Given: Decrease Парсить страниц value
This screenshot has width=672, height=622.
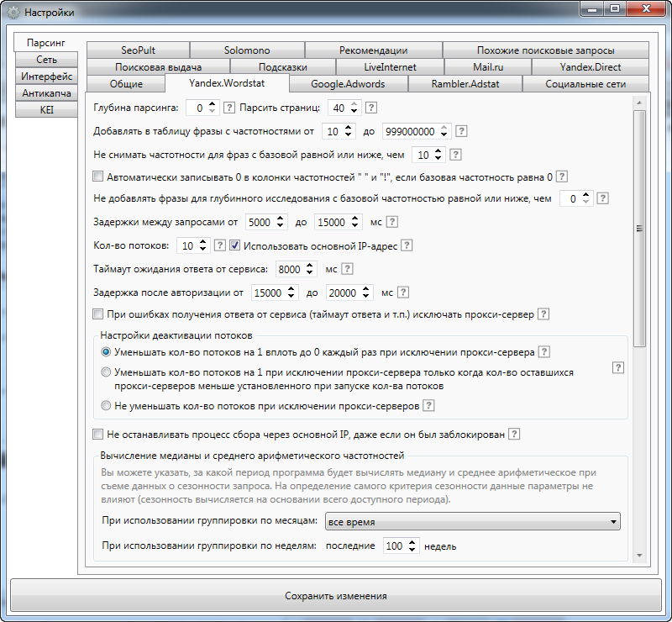Looking at the screenshot, I should (354, 111).
